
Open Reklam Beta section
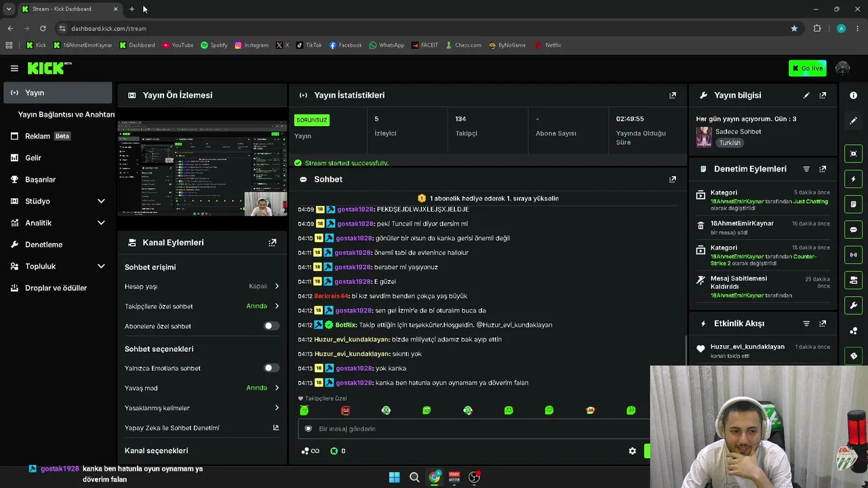[x=47, y=136]
